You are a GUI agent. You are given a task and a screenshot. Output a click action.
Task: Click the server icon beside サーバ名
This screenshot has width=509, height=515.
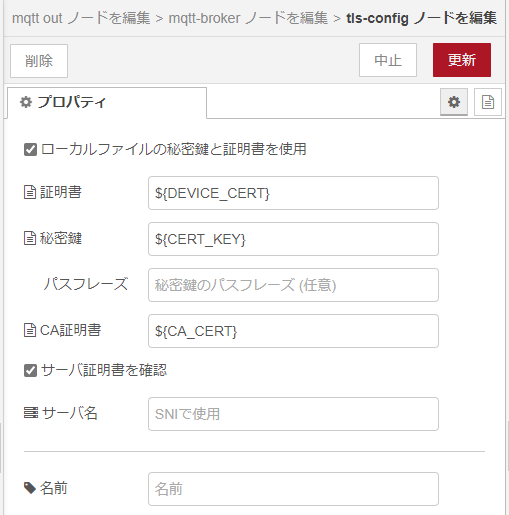pos(31,413)
